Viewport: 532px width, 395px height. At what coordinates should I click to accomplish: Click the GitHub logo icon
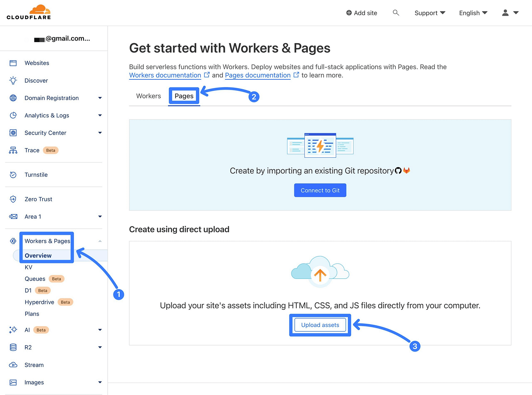(398, 171)
